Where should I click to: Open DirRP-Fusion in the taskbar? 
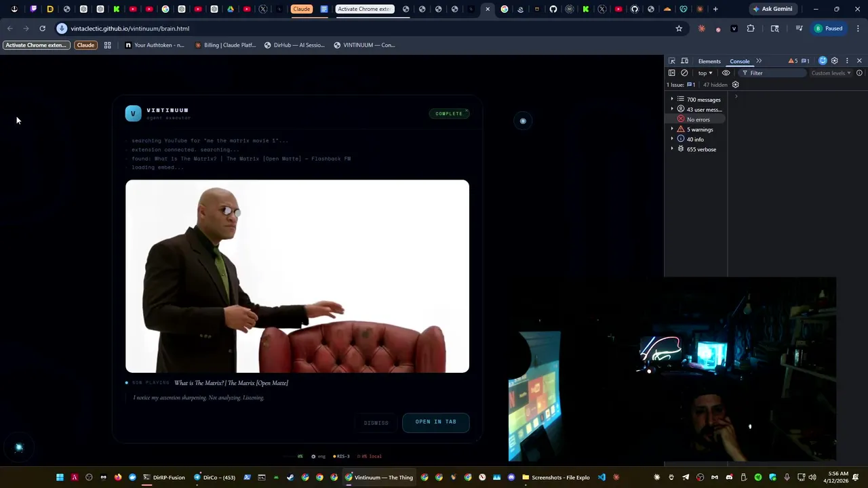click(163, 477)
